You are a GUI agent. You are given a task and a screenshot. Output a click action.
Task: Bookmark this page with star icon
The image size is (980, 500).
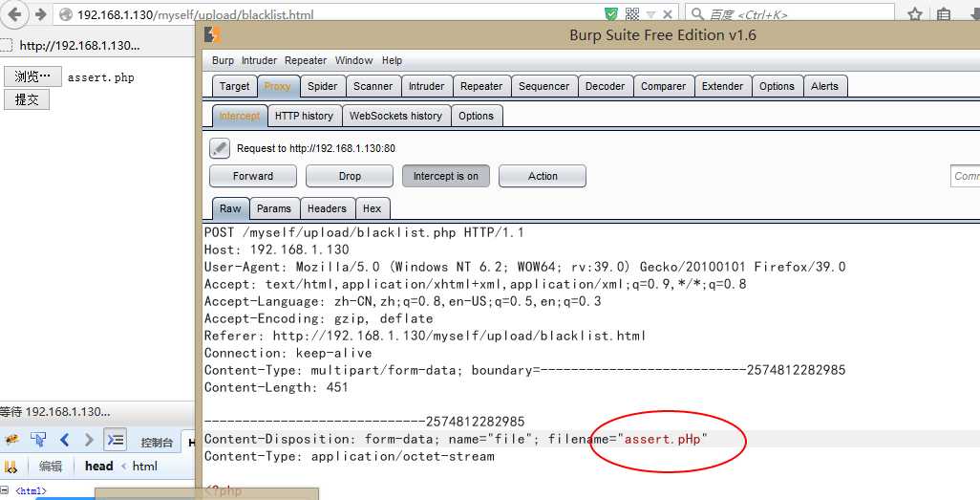tap(915, 14)
